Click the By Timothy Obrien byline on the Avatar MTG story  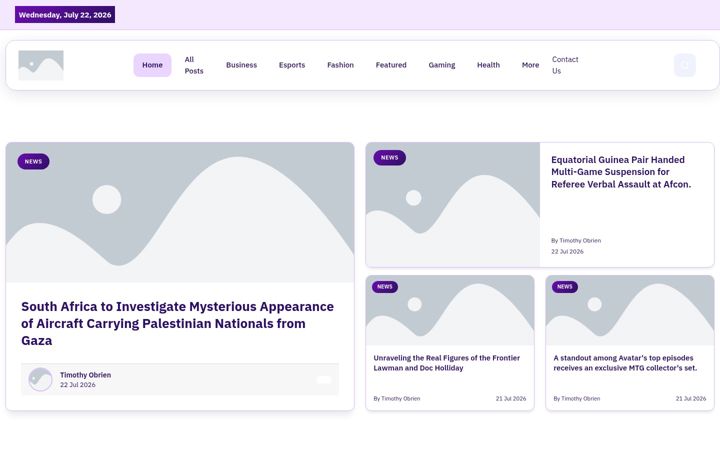tap(577, 399)
